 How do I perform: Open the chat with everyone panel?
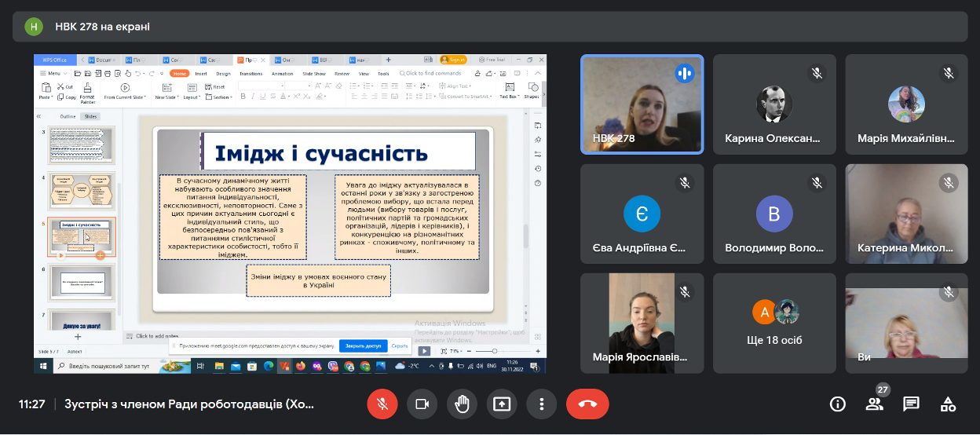(911, 404)
